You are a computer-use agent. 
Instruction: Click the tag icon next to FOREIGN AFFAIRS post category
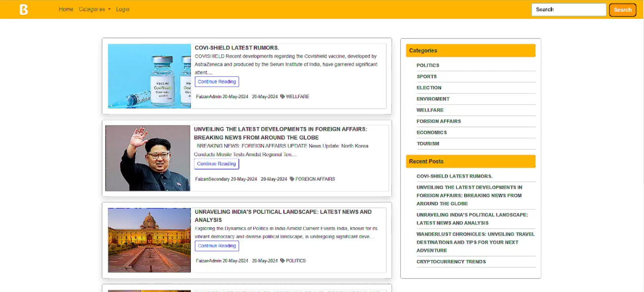pyautogui.click(x=292, y=179)
